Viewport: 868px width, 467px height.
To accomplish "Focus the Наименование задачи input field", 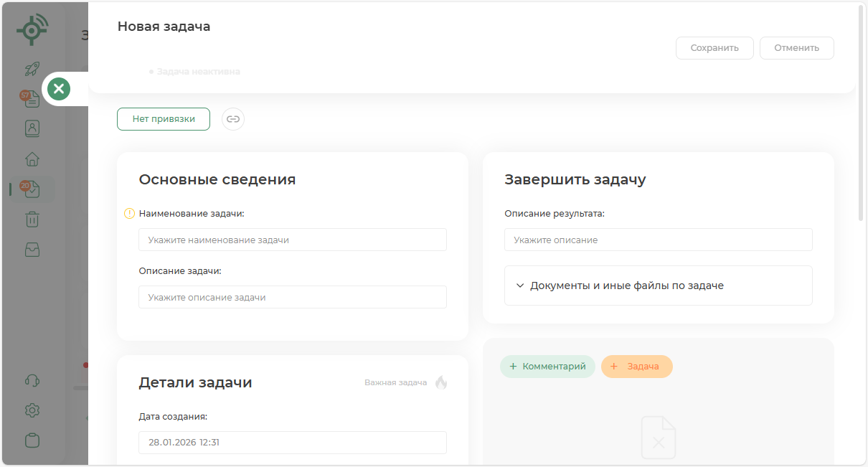I will [292, 240].
